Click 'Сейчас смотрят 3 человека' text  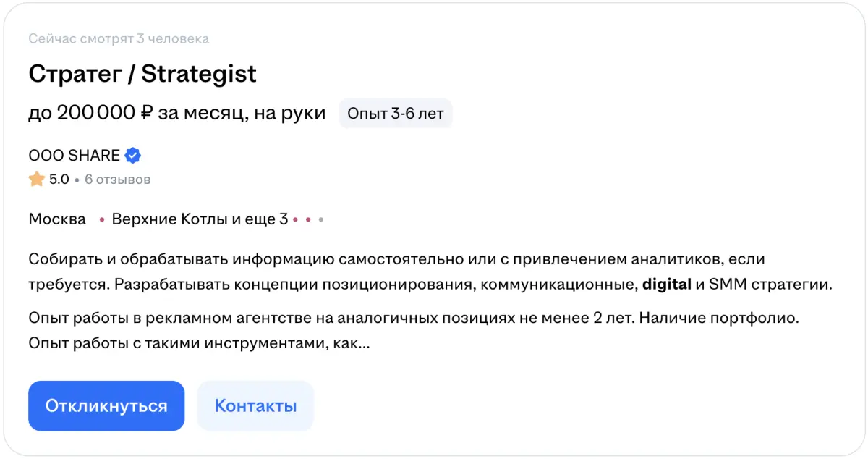pyautogui.click(x=119, y=39)
